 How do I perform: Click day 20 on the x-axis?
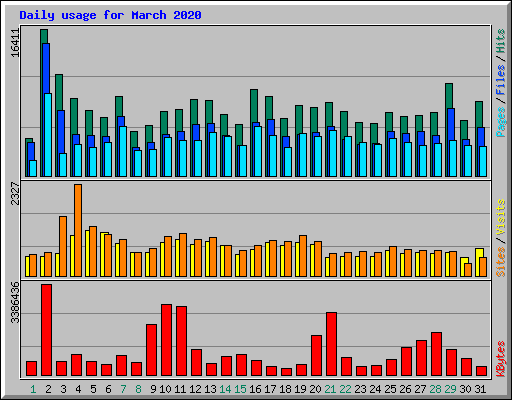tap(315, 389)
